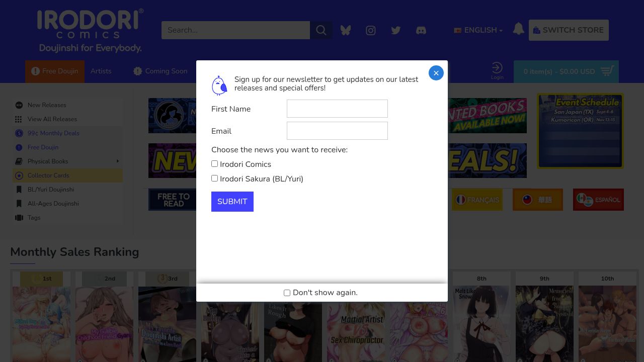The width and height of the screenshot is (644, 362).
Task: Expand the Physical Books submenu arrow
Action: coord(118,161)
